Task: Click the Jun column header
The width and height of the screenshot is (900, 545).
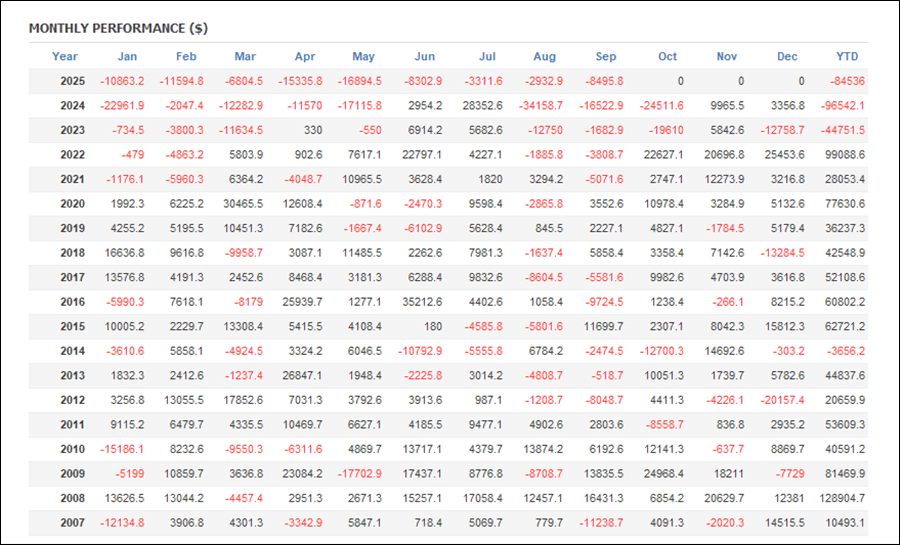Action: (x=424, y=57)
